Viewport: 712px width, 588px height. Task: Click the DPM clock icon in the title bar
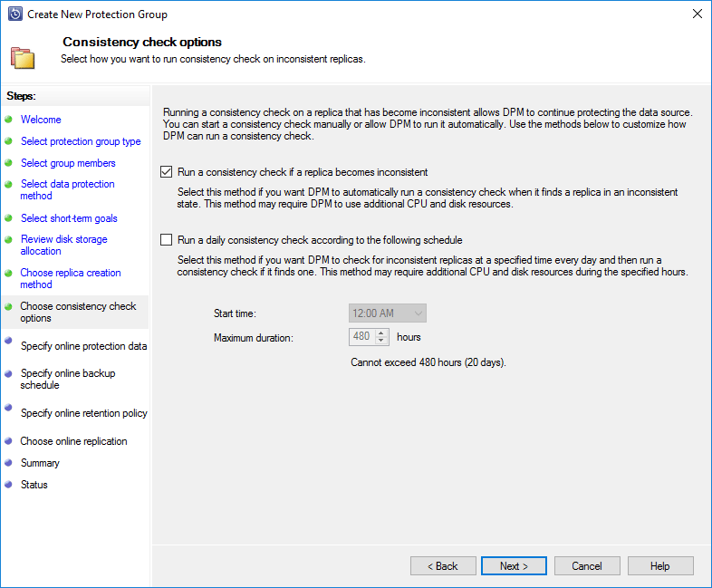(x=15, y=14)
